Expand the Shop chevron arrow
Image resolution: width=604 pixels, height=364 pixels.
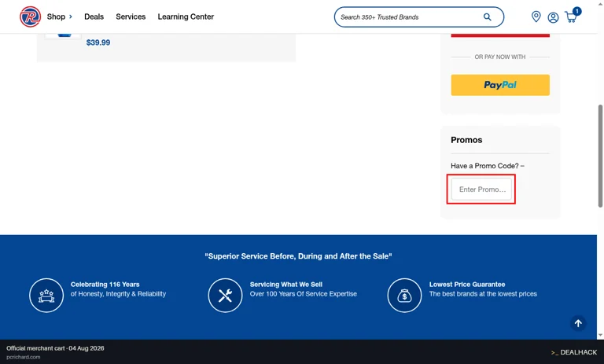[71, 17]
